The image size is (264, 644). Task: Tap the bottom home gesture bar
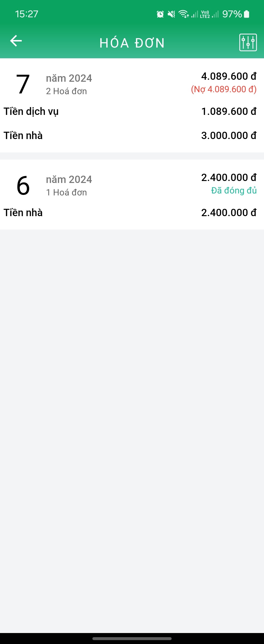(132, 638)
